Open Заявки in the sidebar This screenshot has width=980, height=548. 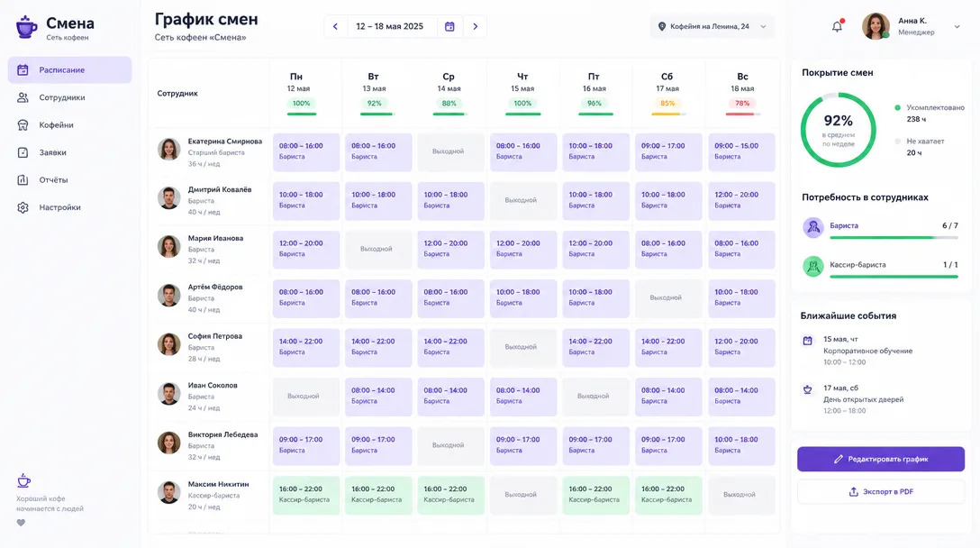(70, 152)
